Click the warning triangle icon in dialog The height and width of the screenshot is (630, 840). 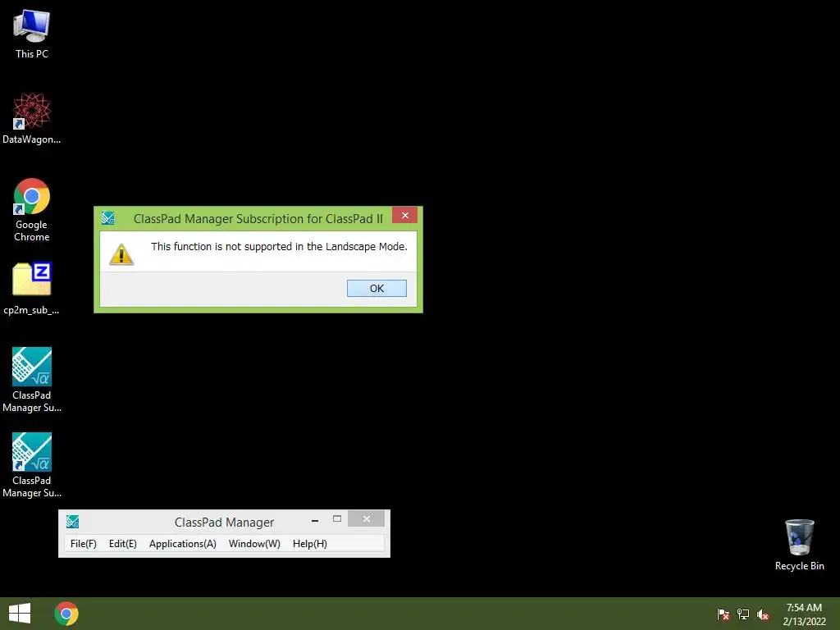(121, 254)
